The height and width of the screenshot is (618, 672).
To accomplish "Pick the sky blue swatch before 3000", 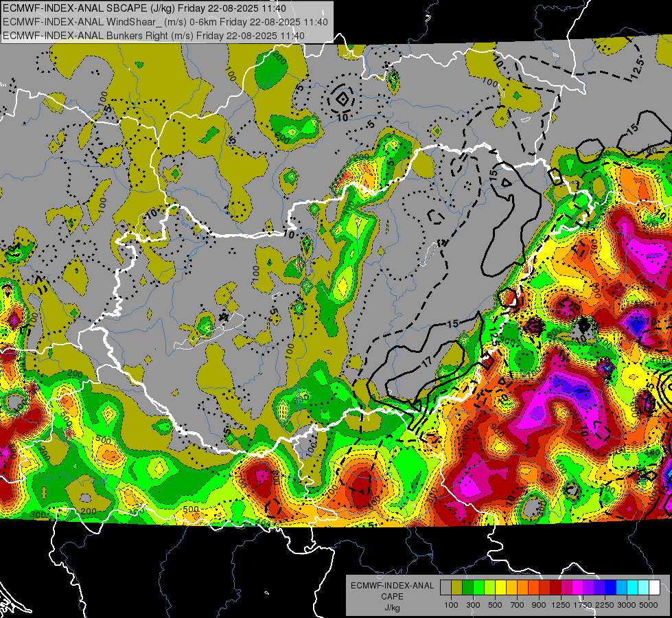I will click(x=621, y=588).
